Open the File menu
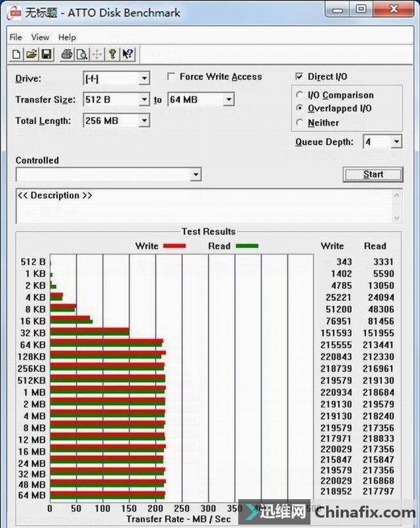Image resolution: width=420 pixels, height=528 pixels. coord(16,37)
